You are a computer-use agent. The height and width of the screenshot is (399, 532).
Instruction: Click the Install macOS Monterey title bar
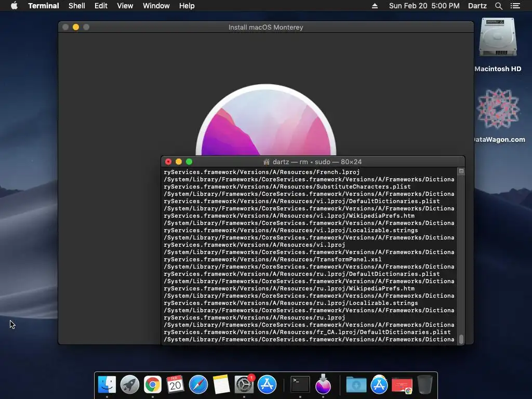click(265, 27)
